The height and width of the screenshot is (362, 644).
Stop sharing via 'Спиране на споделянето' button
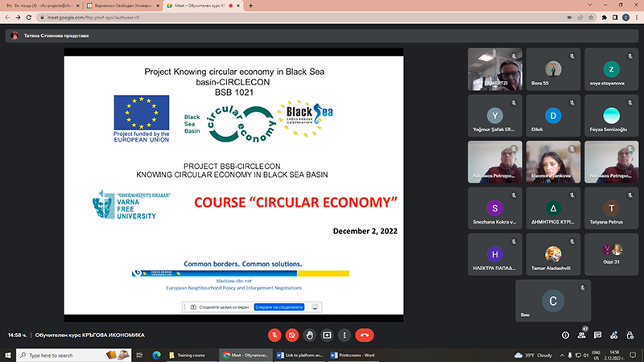[x=279, y=307]
